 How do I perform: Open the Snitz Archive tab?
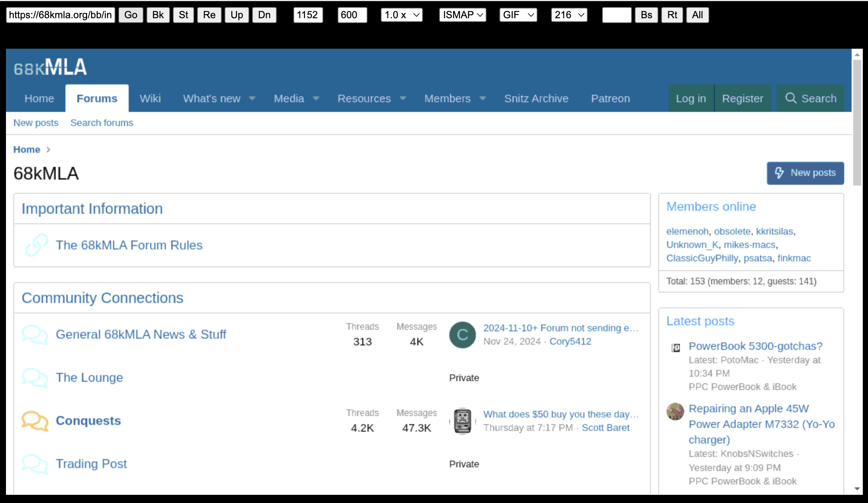(536, 99)
